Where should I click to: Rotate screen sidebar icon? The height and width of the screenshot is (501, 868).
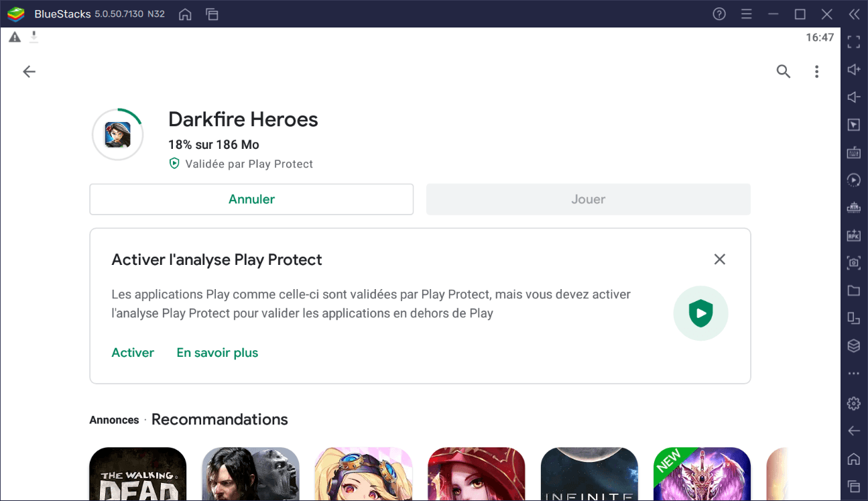click(853, 318)
